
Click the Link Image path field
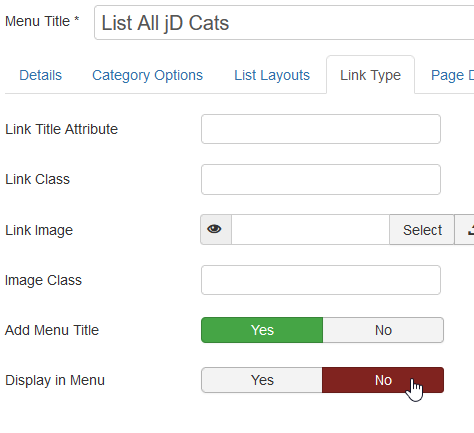(310, 230)
